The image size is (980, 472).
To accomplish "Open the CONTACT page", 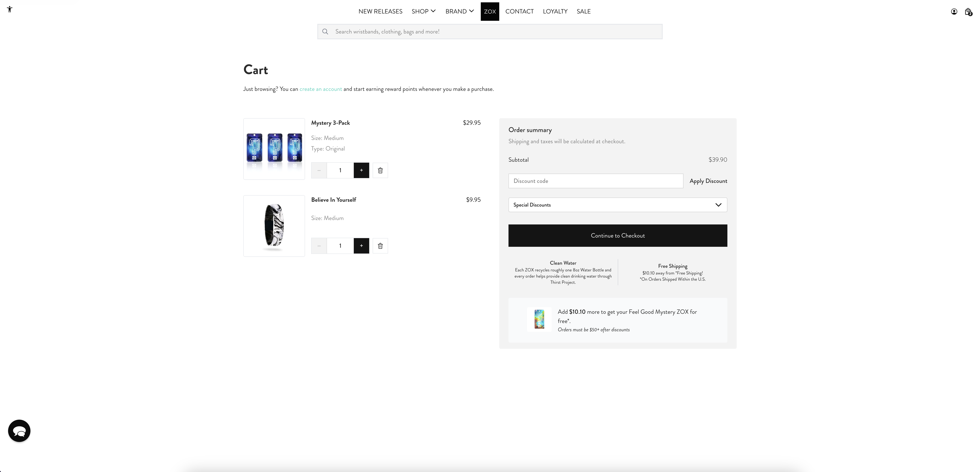I will 519,11.
